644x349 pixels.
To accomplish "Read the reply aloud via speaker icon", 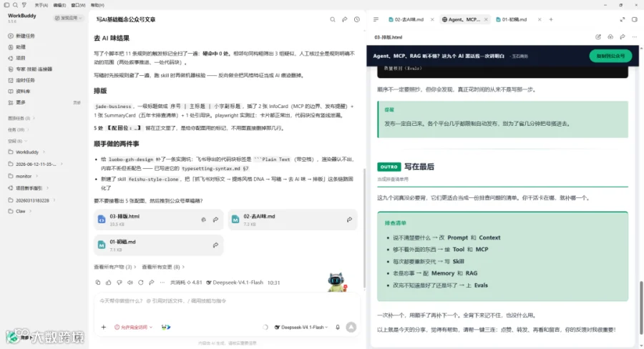I will click(130, 282).
